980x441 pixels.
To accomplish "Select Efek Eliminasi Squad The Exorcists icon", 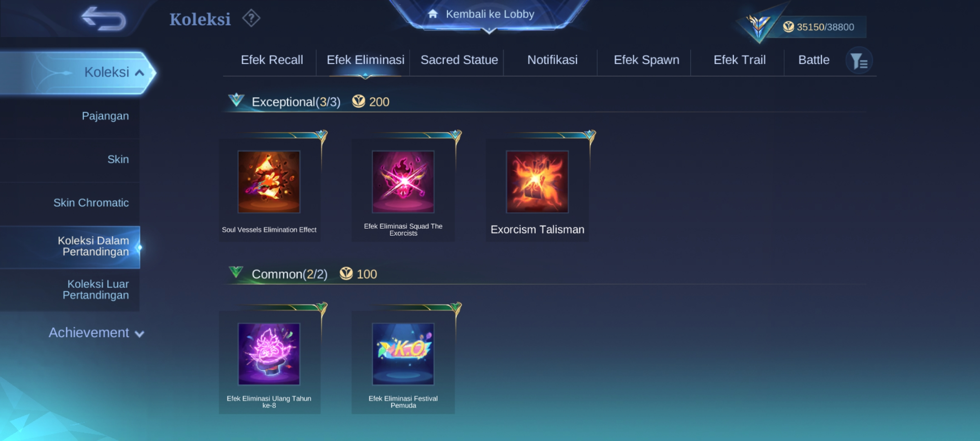I will (x=403, y=182).
